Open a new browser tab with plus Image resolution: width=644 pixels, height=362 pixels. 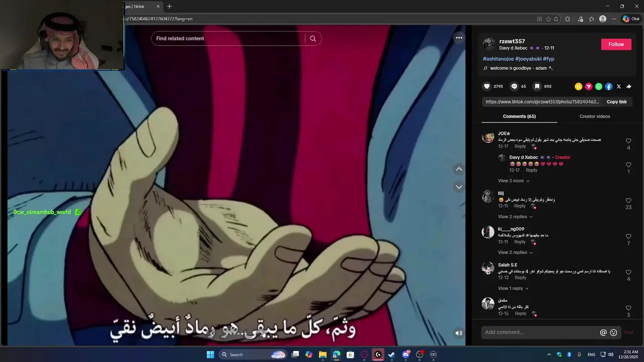170,7
